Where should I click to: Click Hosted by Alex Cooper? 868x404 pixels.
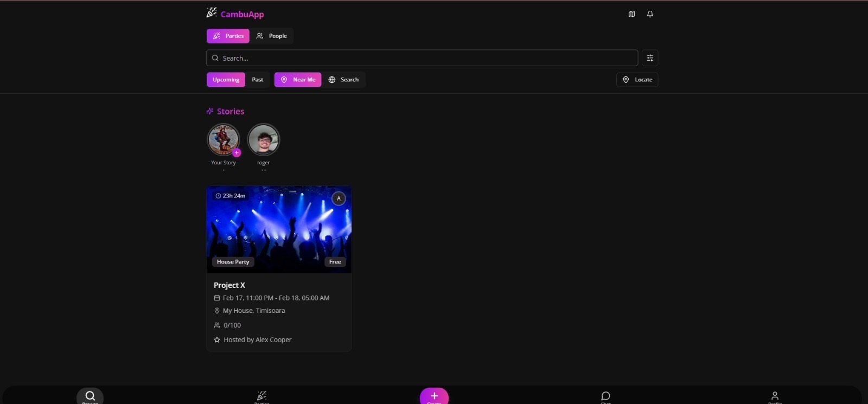coord(258,340)
